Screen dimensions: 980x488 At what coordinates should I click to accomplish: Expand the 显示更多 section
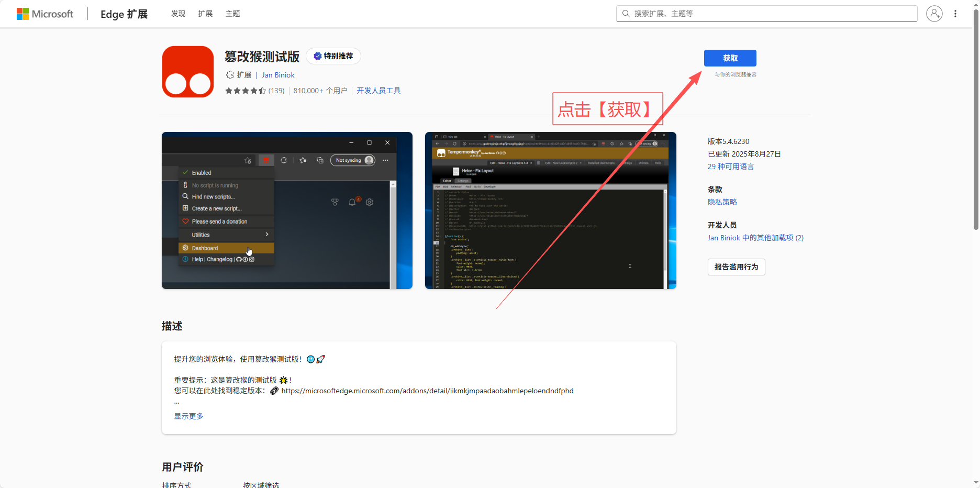pos(188,415)
